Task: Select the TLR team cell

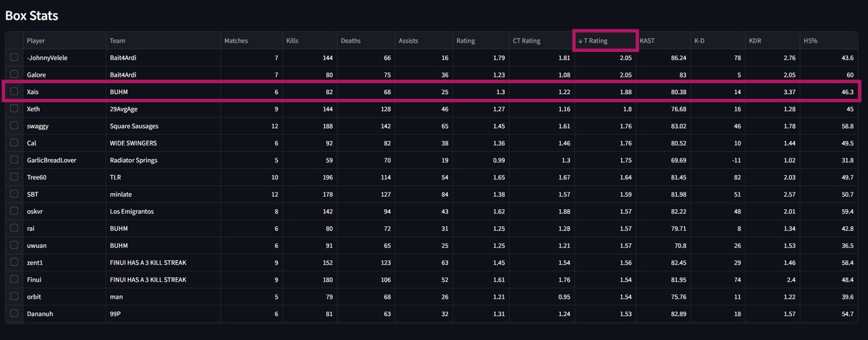Action: [163, 177]
